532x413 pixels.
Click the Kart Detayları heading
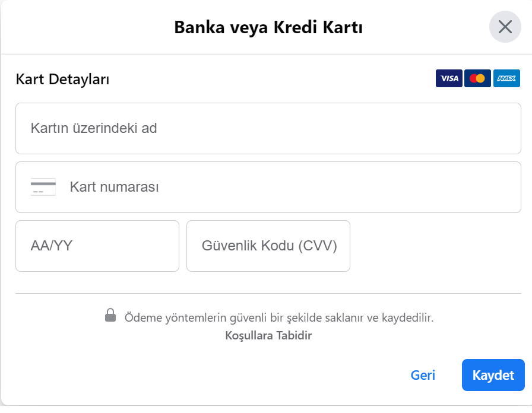pos(62,79)
